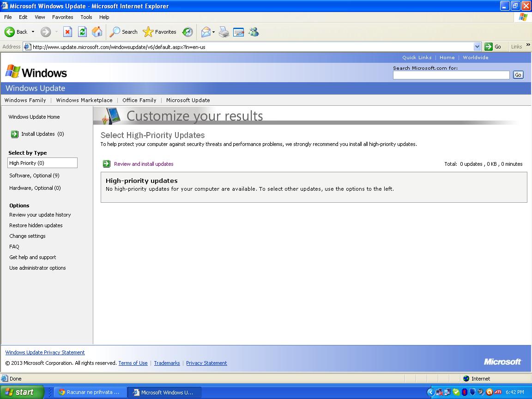
Task: Click the ATI tray icon
Action: pyautogui.click(x=498, y=392)
